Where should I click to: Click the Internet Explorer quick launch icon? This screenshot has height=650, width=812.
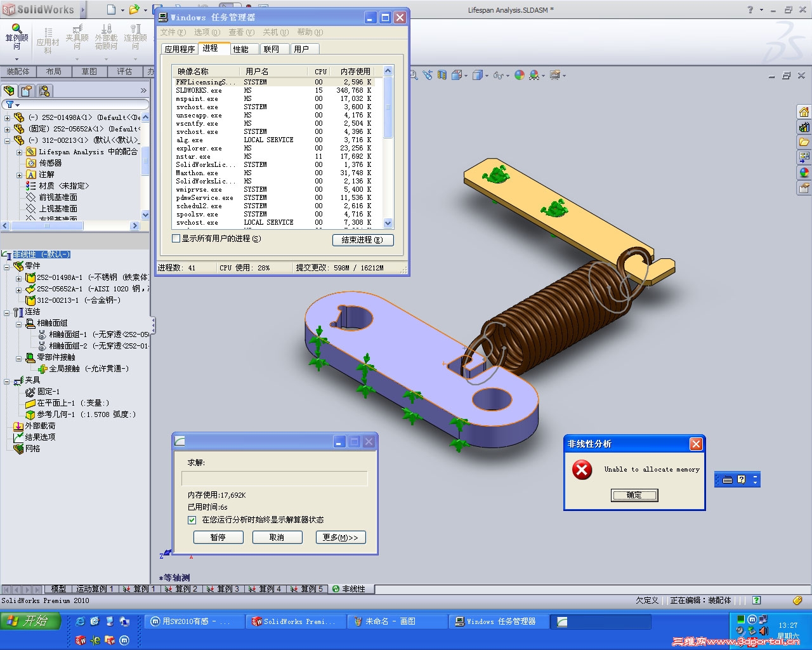[x=80, y=621]
